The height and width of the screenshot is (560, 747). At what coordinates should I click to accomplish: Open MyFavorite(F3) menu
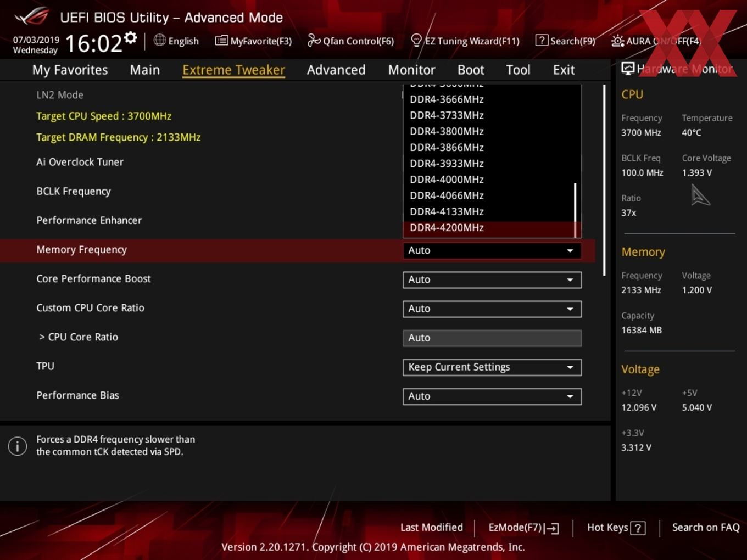pos(253,41)
